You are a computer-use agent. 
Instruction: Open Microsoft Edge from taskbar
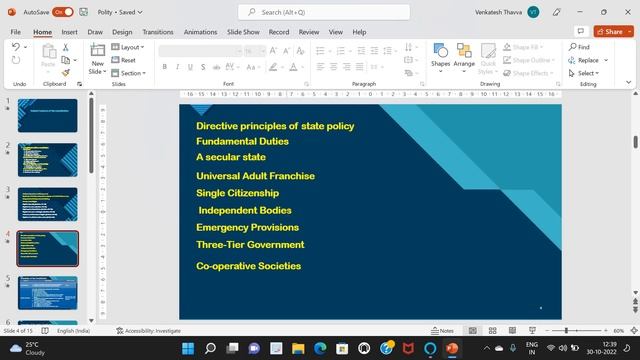320,349
